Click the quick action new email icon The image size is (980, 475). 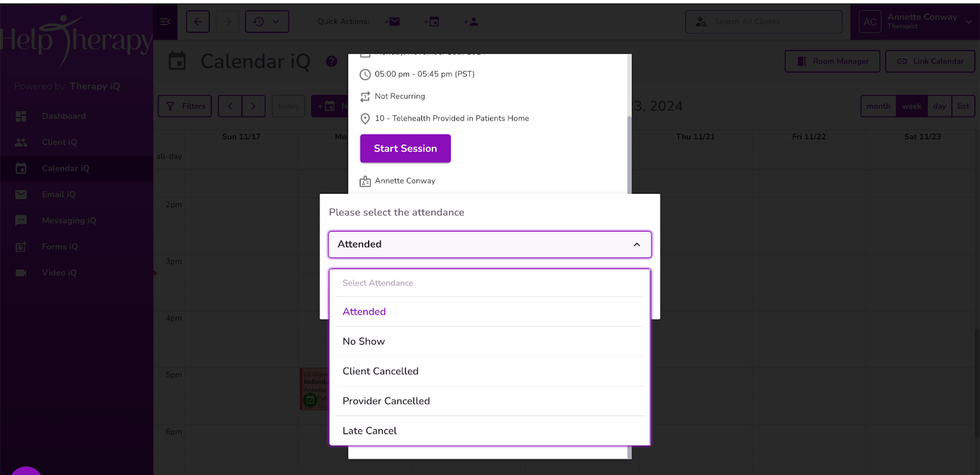click(x=393, y=22)
